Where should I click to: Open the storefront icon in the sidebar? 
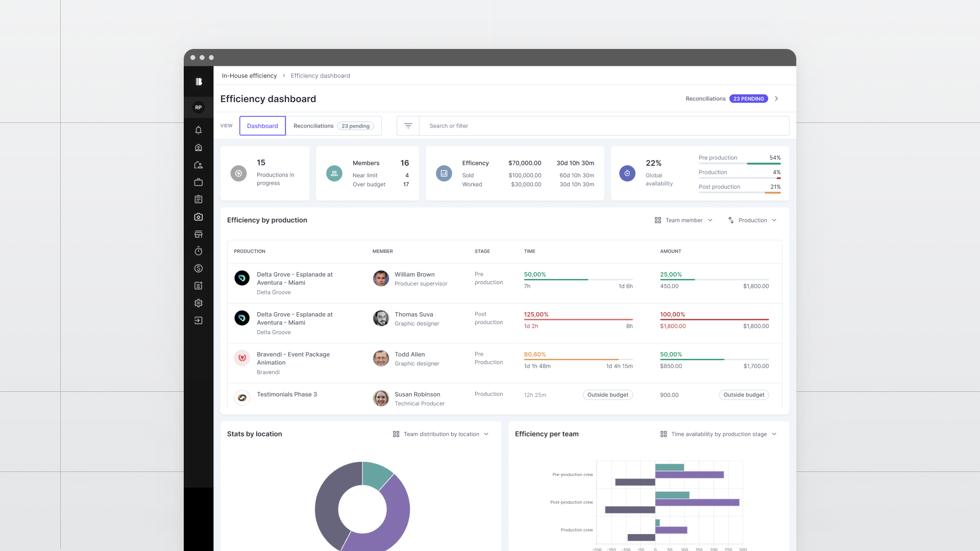[x=199, y=234]
